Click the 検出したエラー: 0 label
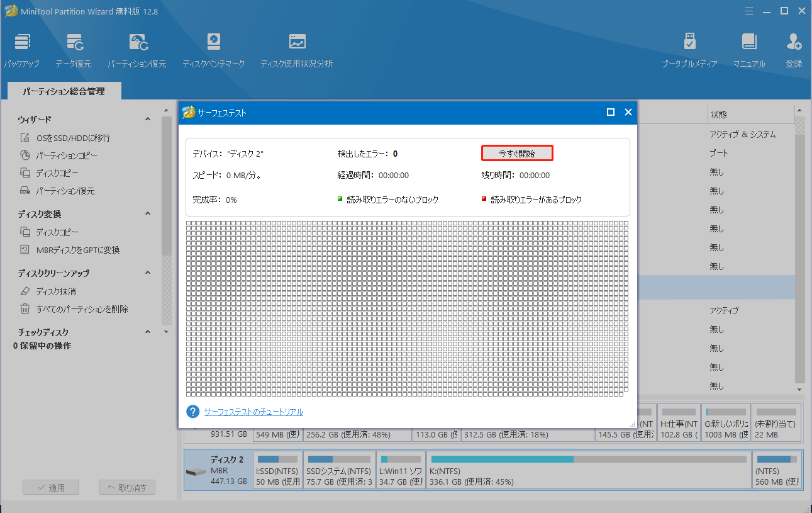Viewport: 812px width, 513px height. tap(367, 153)
